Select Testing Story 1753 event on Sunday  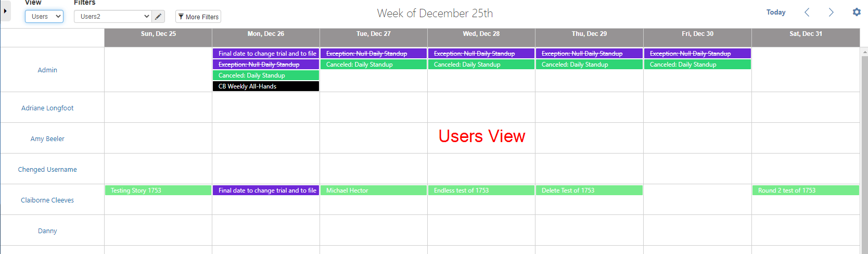click(x=158, y=190)
